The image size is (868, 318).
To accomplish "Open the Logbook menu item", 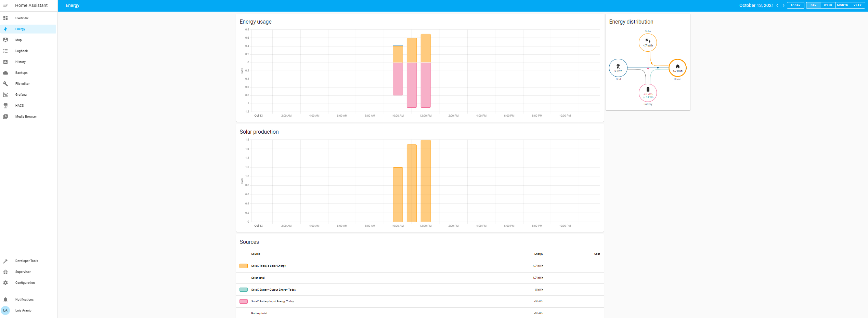I will pos(29,51).
